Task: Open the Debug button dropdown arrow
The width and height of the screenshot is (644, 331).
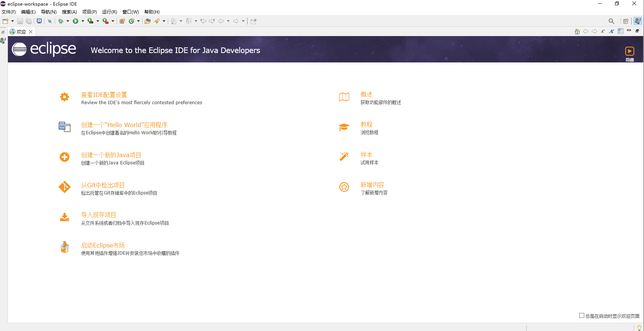Action: (68, 21)
